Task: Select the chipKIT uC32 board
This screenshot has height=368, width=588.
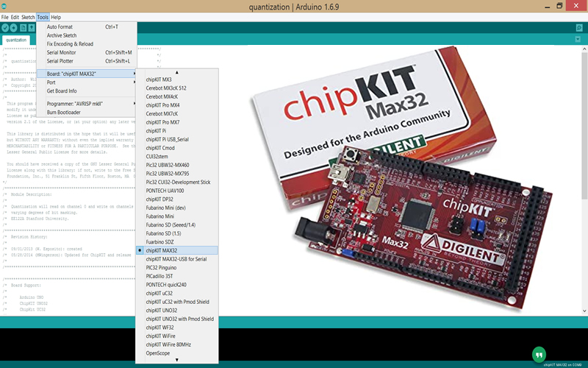Action: coord(176,293)
